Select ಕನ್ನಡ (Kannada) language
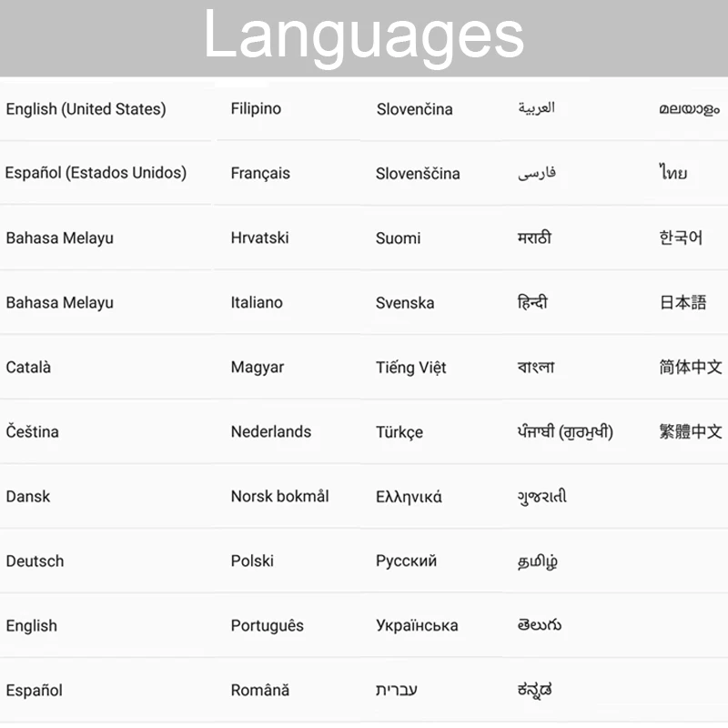 pos(535,691)
